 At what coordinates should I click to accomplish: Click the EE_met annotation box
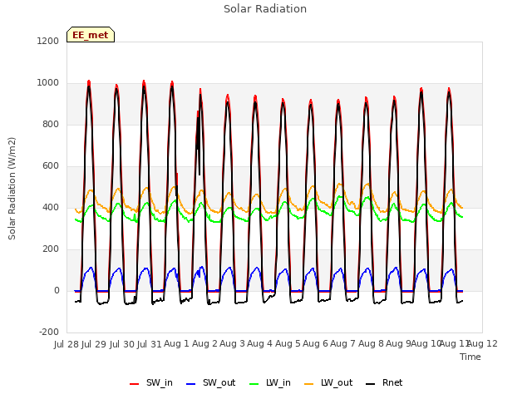point(91,35)
